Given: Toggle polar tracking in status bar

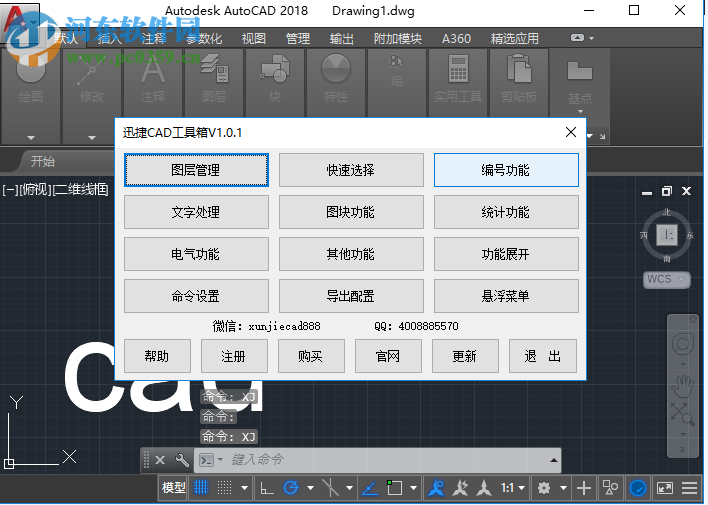Looking at the screenshot, I should pos(291,488).
